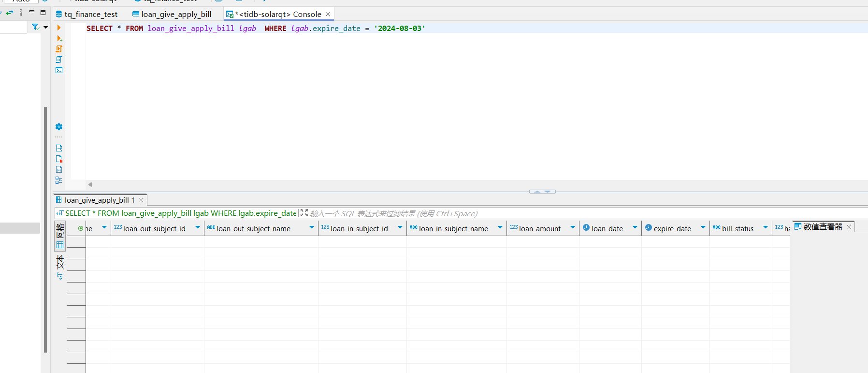
Task: Click the SQL filter expression input field
Action: click(x=580, y=213)
